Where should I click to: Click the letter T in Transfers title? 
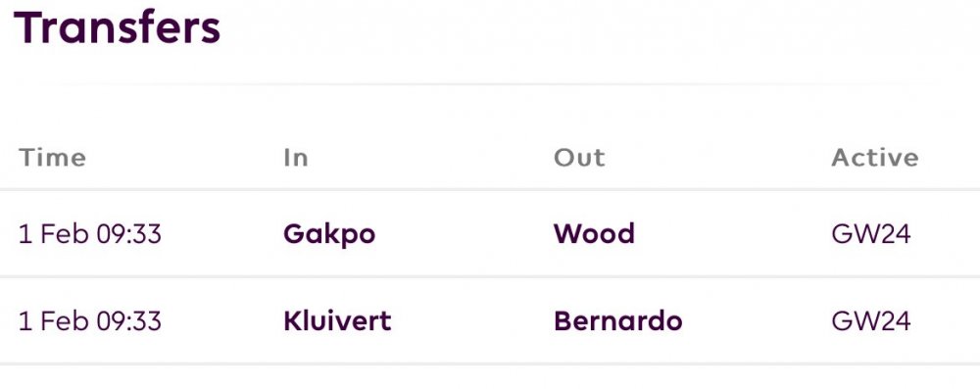pyautogui.click(x=26, y=27)
